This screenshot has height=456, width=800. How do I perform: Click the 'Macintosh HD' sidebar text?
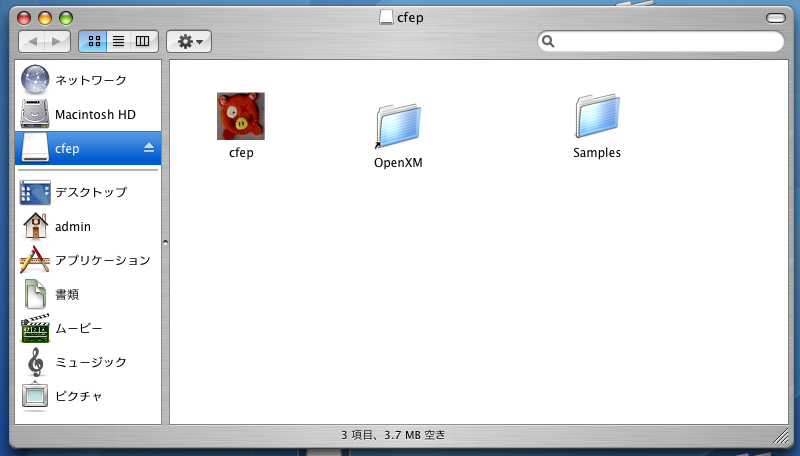pyautogui.click(x=95, y=114)
